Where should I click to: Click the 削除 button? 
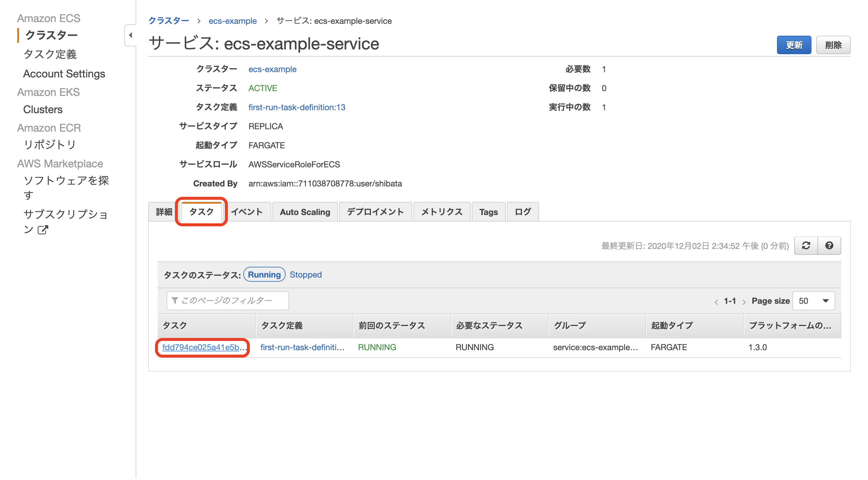(x=833, y=45)
